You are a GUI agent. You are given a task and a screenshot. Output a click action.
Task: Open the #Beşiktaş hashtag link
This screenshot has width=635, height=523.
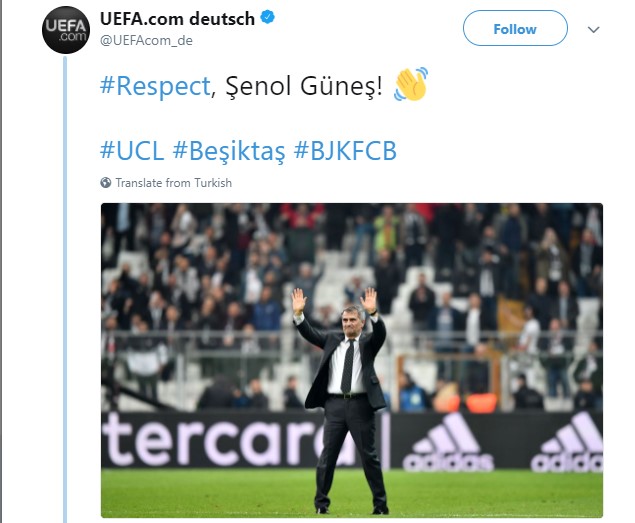229,151
